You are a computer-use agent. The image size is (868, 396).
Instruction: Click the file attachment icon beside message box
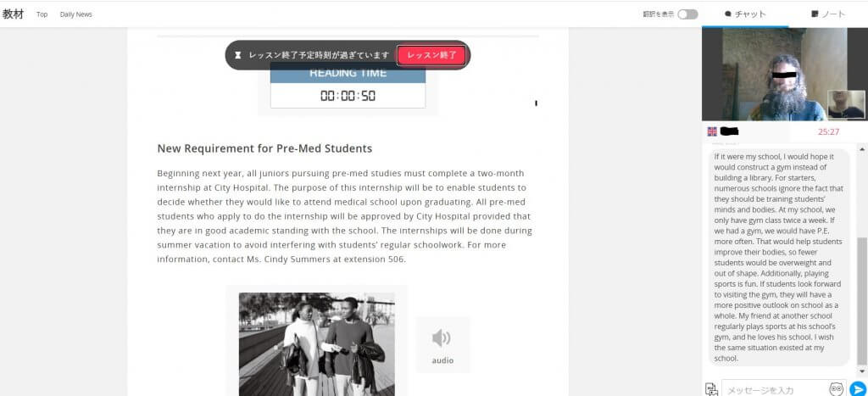tap(711, 389)
